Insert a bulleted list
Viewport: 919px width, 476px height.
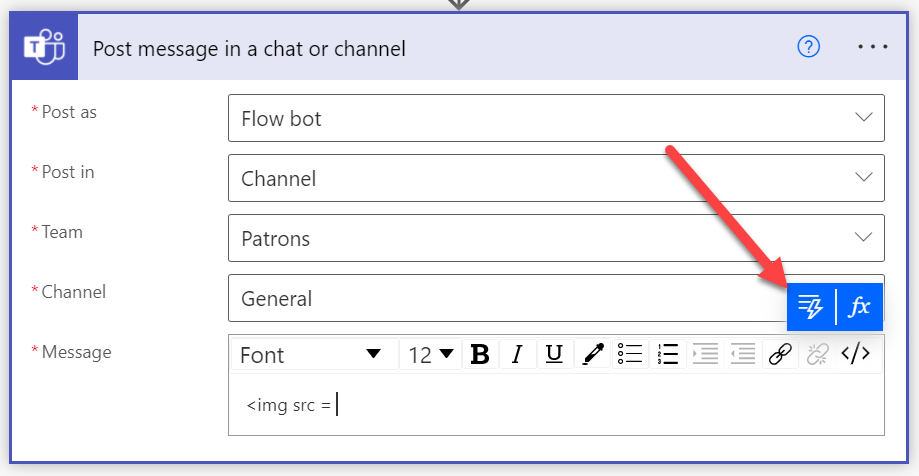click(x=629, y=354)
